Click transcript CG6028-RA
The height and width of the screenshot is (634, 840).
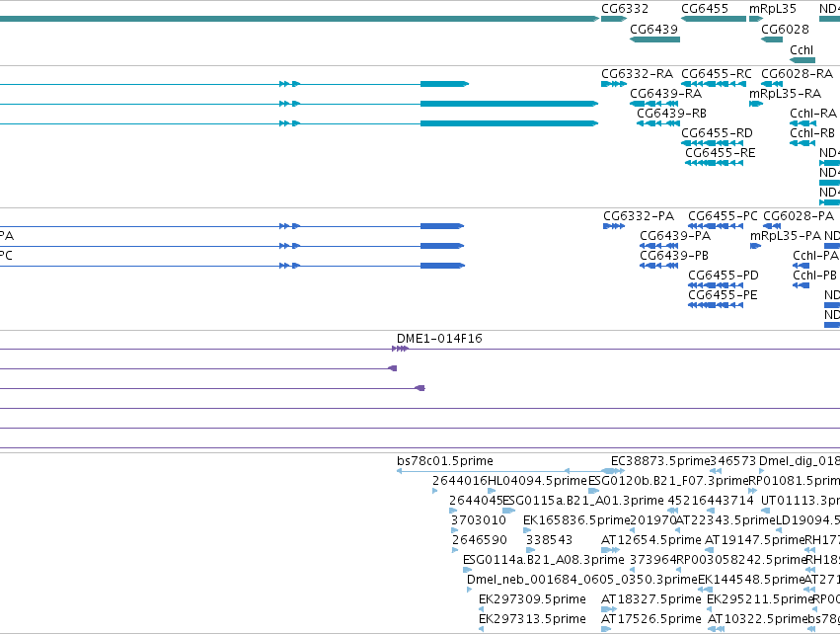(x=798, y=73)
